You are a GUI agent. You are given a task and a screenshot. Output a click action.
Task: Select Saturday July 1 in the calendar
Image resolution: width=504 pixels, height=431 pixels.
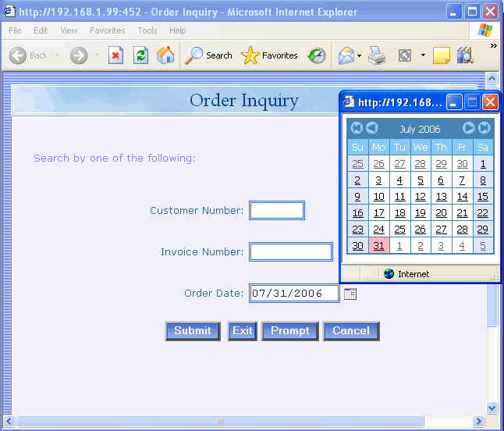[x=483, y=164]
